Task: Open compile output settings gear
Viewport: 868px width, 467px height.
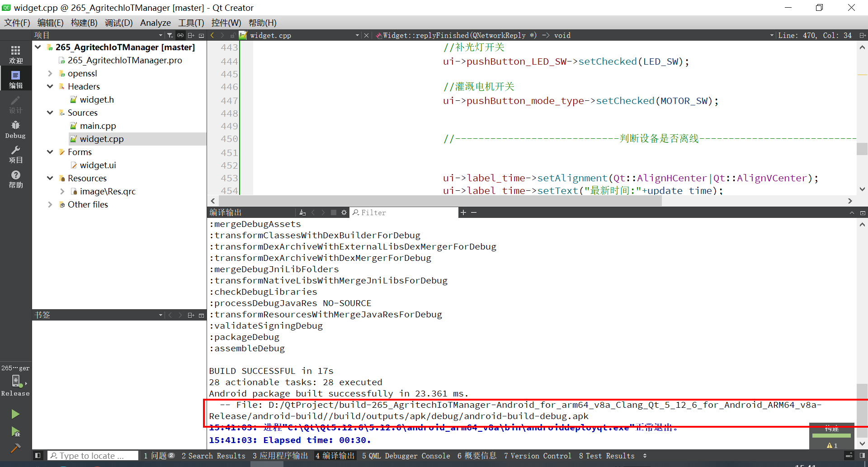Action: point(344,212)
